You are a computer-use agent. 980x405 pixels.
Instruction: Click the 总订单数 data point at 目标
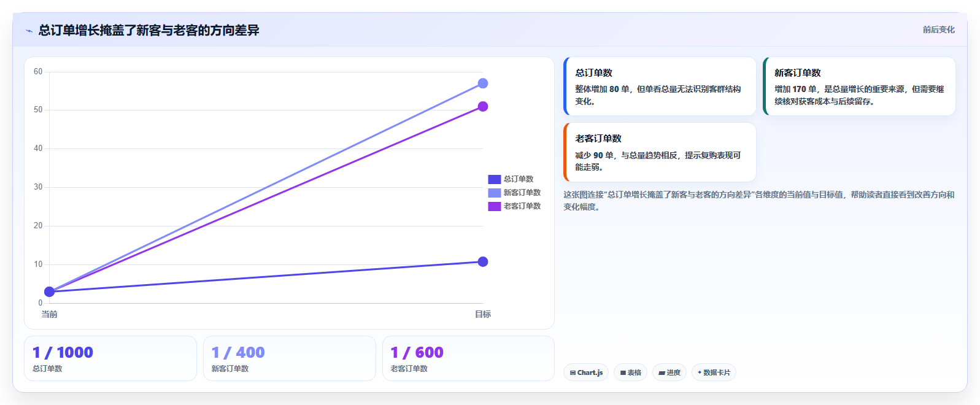[x=483, y=262]
